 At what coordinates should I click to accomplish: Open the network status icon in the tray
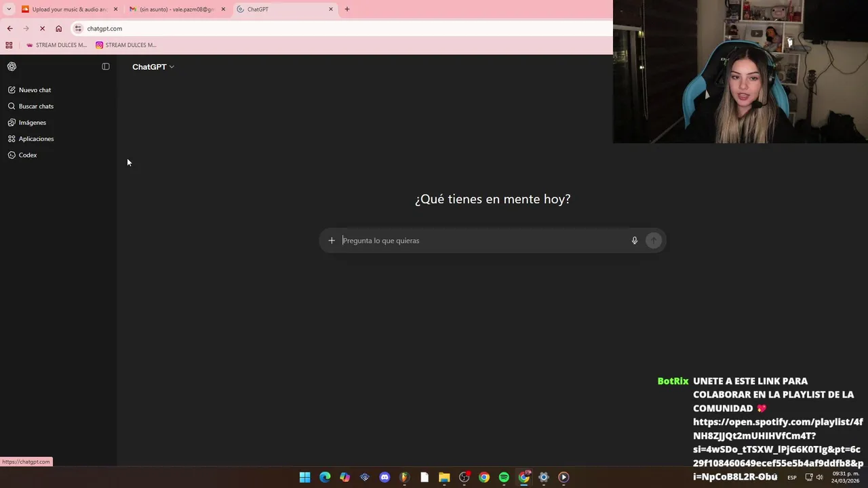tap(809, 477)
